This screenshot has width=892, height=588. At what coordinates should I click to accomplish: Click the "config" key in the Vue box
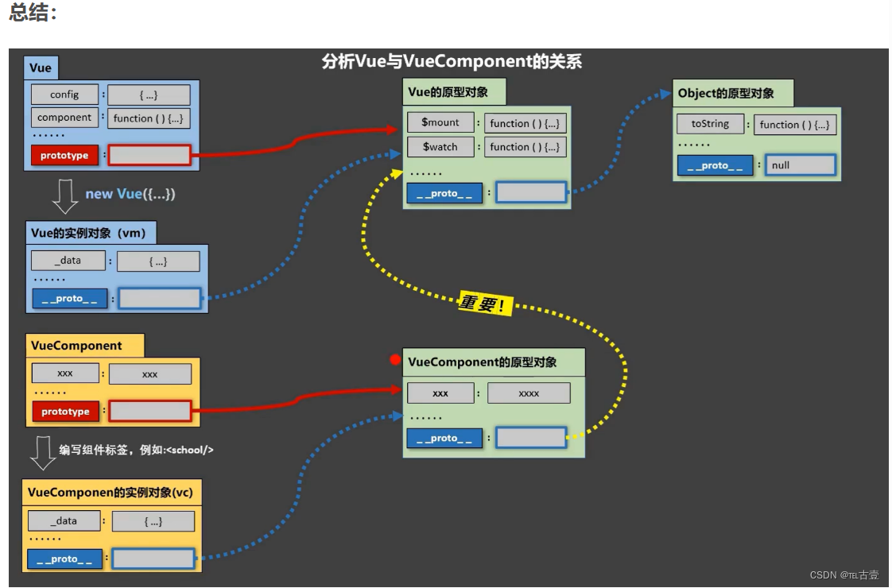[64, 95]
